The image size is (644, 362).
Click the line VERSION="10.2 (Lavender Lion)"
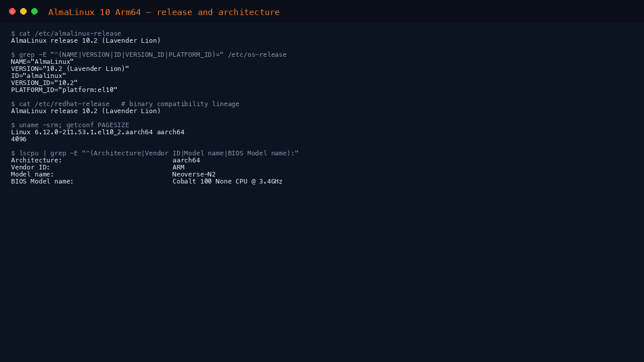pyautogui.click(x=70, y=69)
